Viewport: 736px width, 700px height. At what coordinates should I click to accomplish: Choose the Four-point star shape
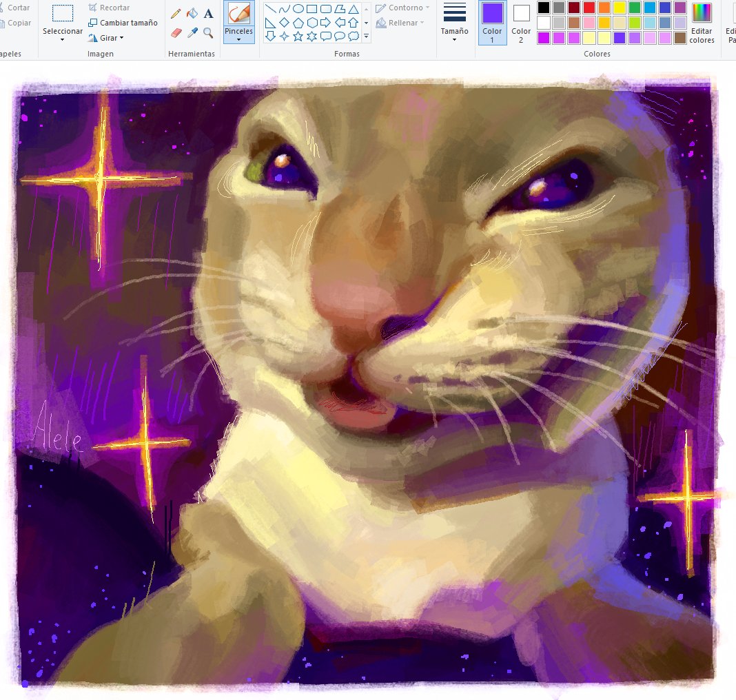pos(284,36)
